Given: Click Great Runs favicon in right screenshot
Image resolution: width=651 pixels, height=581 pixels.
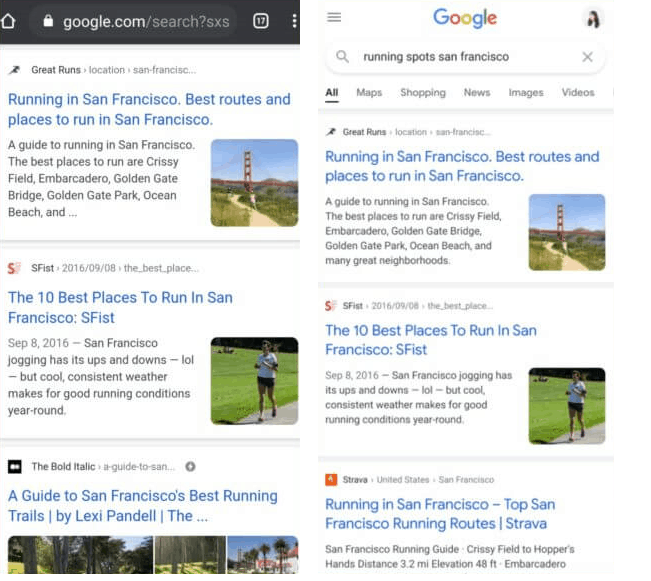Looking at the screenshot, I should [x=331, y=132].
